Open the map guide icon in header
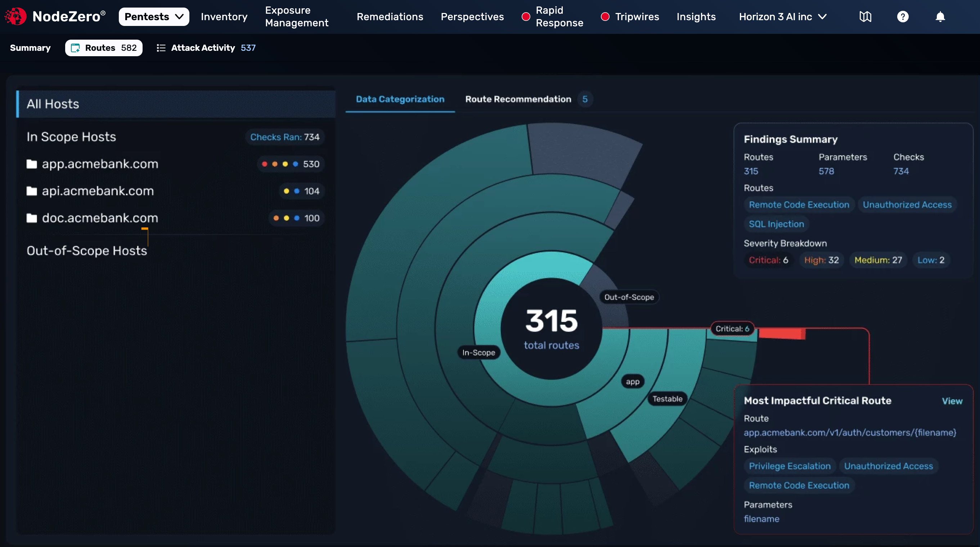Screen dimensions: 980x547 [x=865, y=16]
